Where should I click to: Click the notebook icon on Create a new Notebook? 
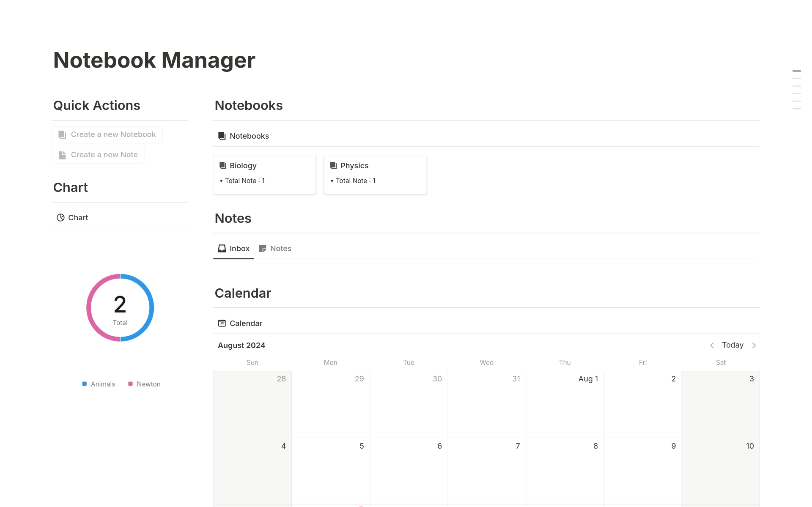(62, 134)
